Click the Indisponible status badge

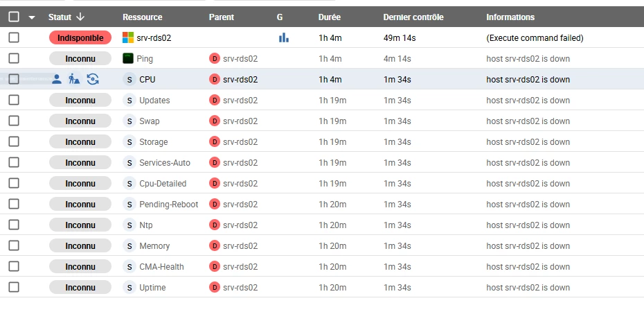pyautogui.click(x=80, y=37)
